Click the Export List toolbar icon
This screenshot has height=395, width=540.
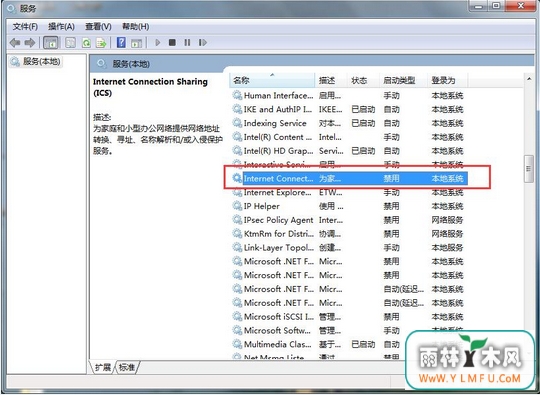point(101,43)
